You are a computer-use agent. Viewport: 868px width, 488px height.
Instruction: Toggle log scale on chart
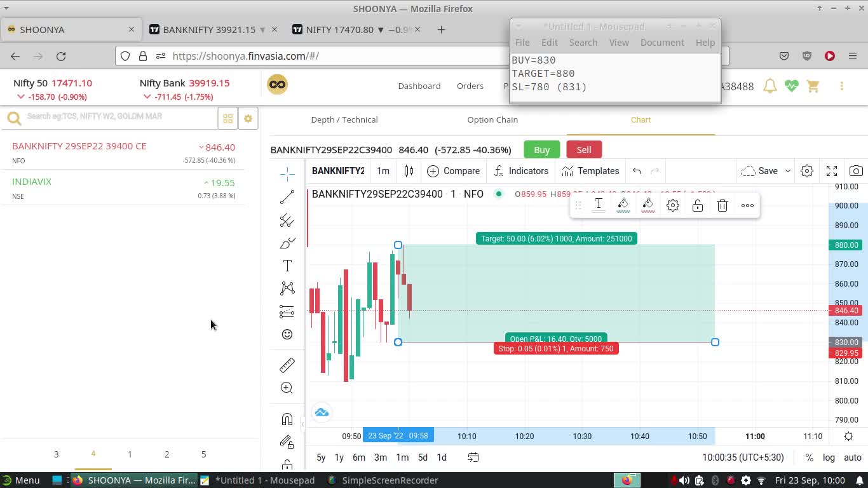[x=829, y=457]
